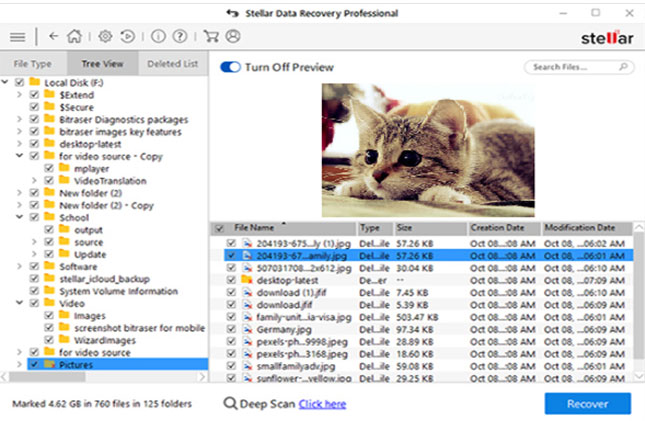Uncheck the School folder checkbox
This screenshot has height=421, width=645.
(34, 217)
